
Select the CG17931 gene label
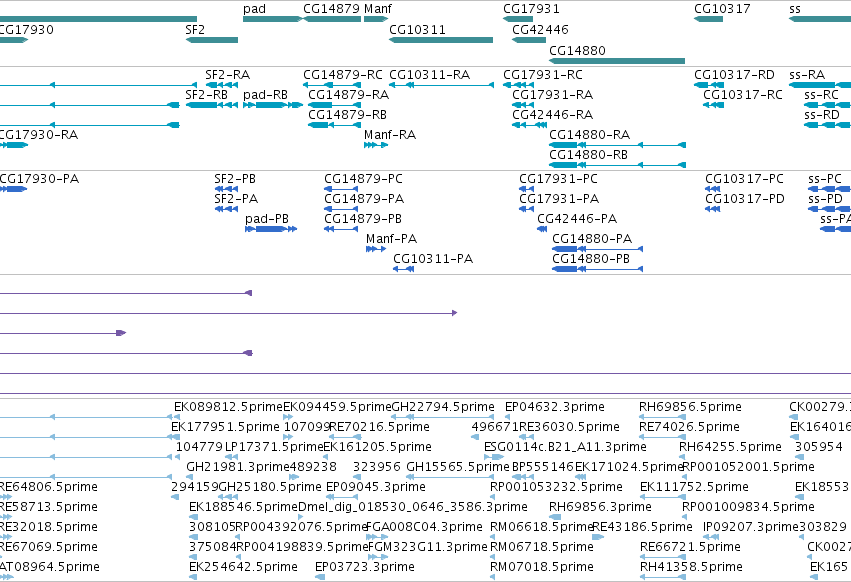[531, 9]
